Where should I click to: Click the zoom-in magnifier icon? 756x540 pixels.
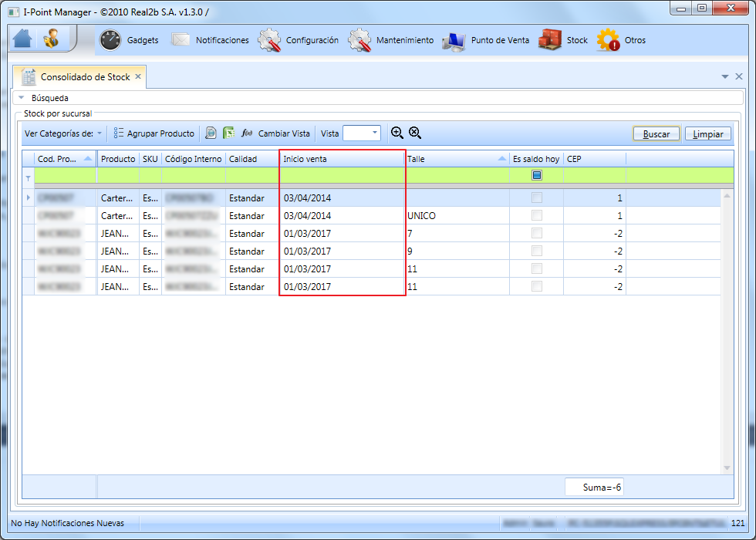pyautogui.click(x=397, y=133)
